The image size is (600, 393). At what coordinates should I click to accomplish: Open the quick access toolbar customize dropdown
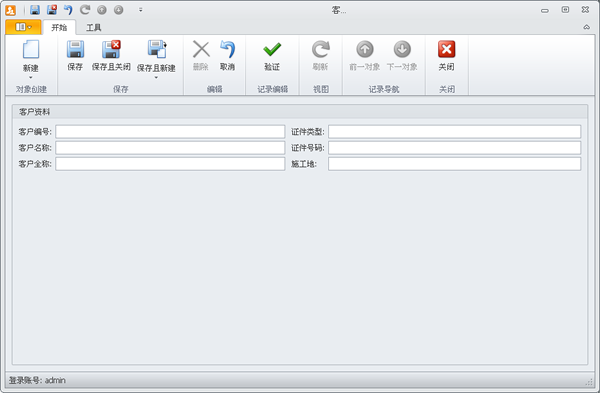click(140, 10)
